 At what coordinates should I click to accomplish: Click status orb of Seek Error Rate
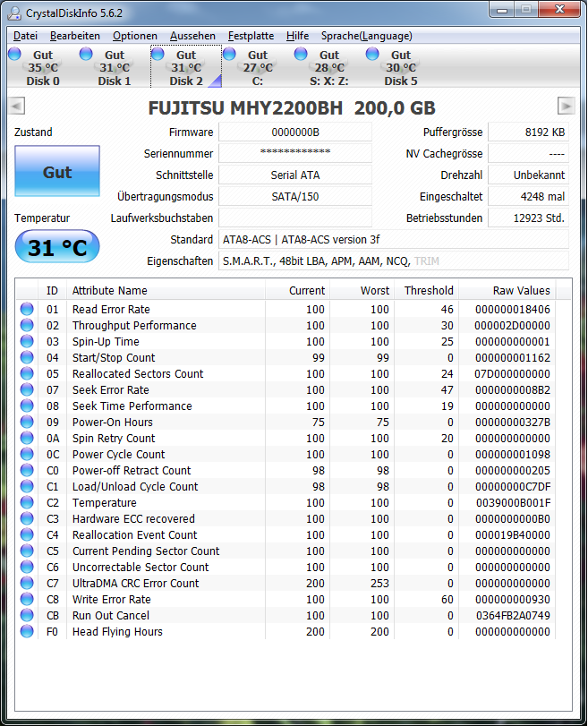(x=27, y=389)
